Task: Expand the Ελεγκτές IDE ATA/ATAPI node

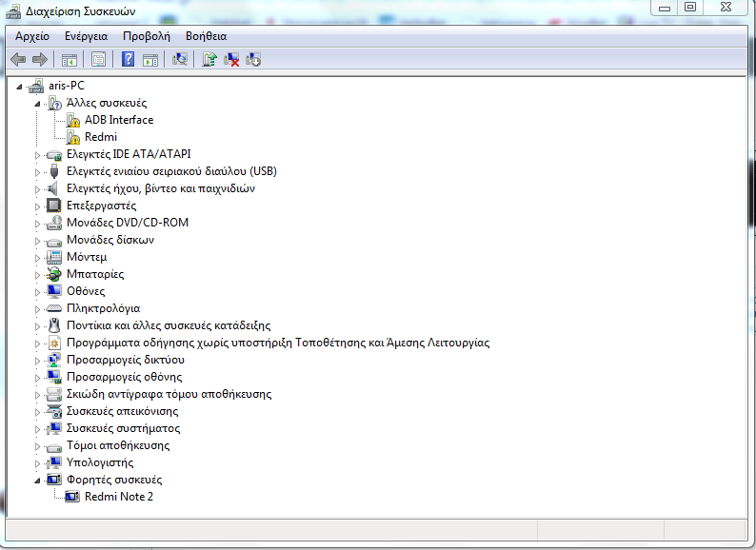Action: pyautogui.click(x=38, y=154)
